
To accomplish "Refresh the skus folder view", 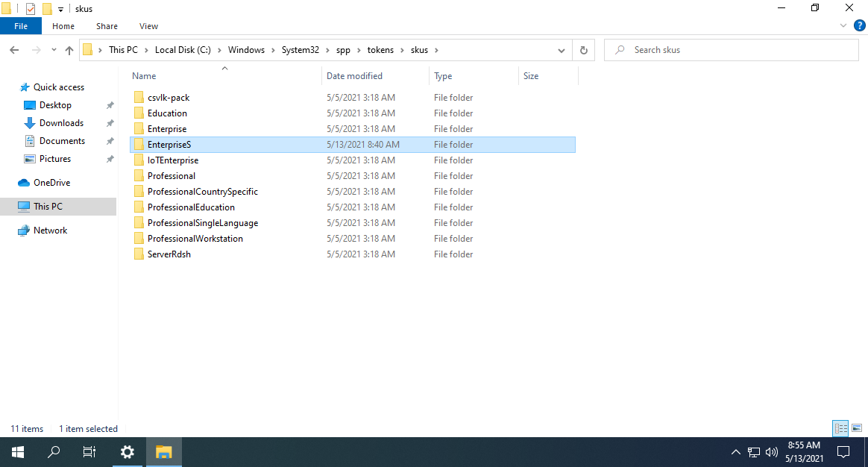I will point(583,50).
